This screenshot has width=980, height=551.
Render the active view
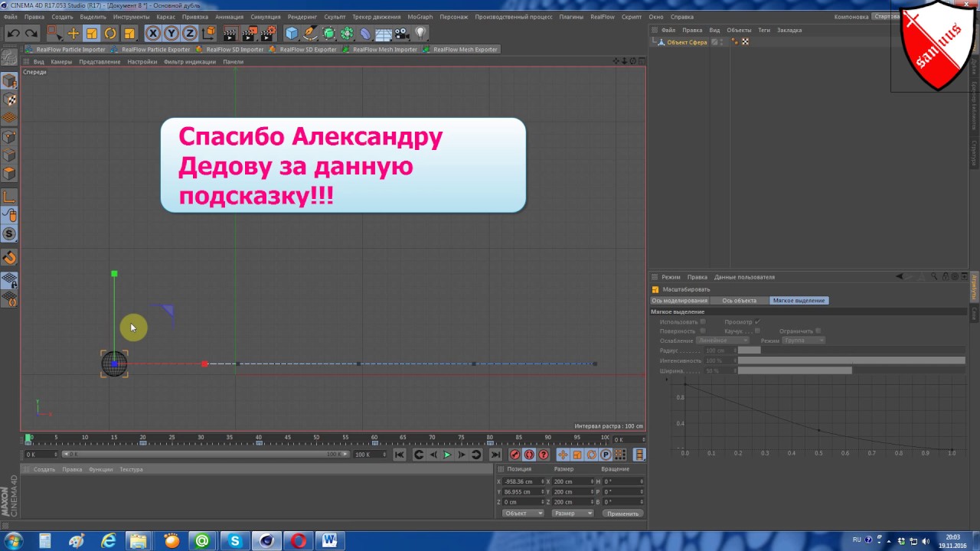pyautogui.click(x=230, y=33)
